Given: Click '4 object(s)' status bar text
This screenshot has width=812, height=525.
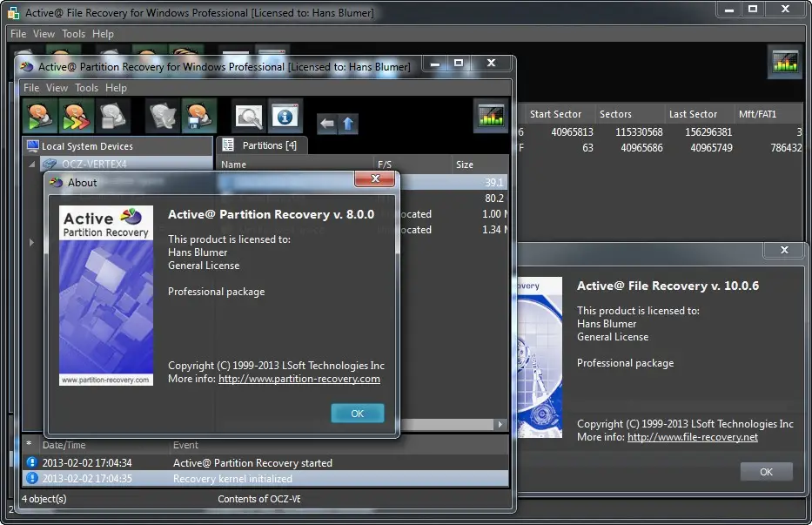Looking at the screenshot, I should click(x=44, y=499).
